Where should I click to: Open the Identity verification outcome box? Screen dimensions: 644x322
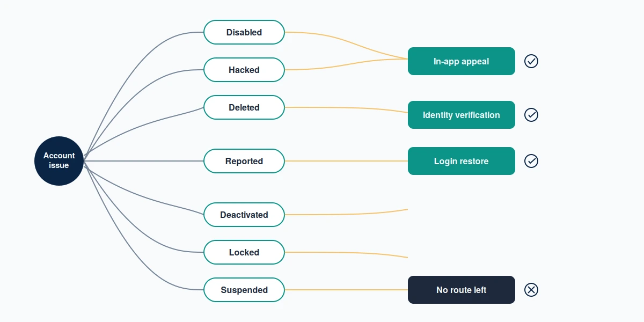(462, 115)
